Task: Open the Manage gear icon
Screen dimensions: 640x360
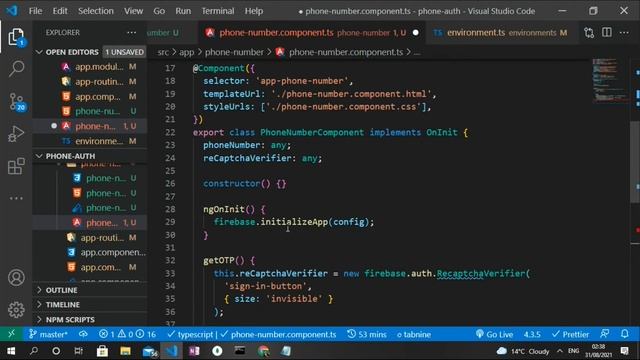Action: (16, 310)
